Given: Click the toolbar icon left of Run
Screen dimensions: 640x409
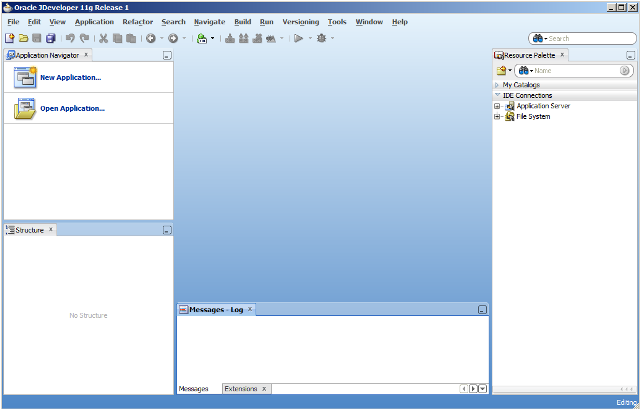Looking at the screenshot, I should [x=271, y=38].
